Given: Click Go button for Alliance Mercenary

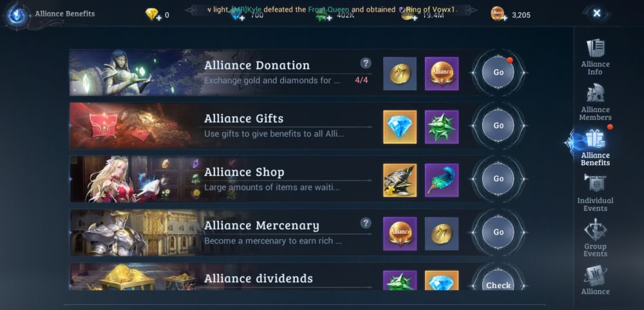Looking at the screenshot, I should click(498, 232).
